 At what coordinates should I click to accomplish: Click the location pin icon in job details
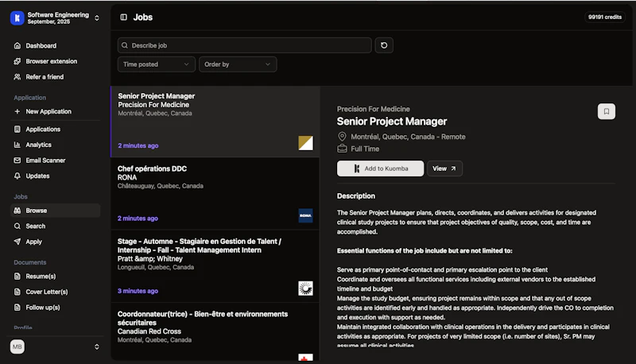click(342, 137)
